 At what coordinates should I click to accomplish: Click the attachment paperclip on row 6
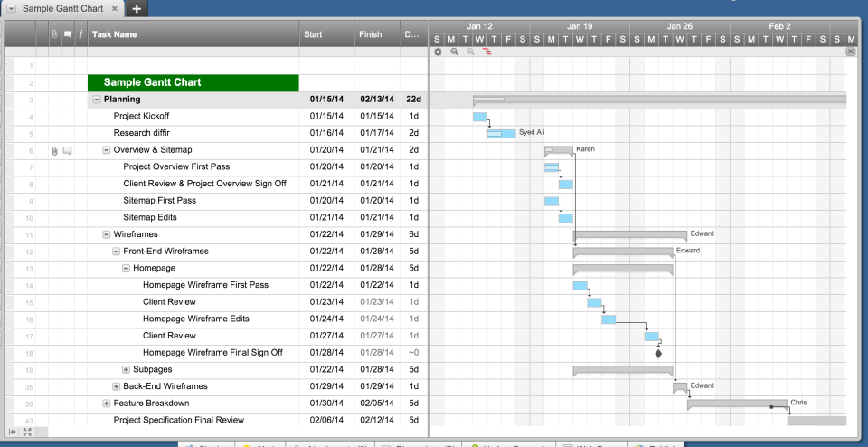coord(54,150)
